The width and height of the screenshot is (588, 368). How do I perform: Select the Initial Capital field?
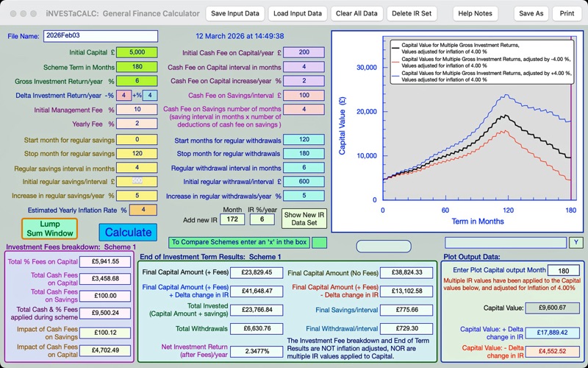(137, 52)
